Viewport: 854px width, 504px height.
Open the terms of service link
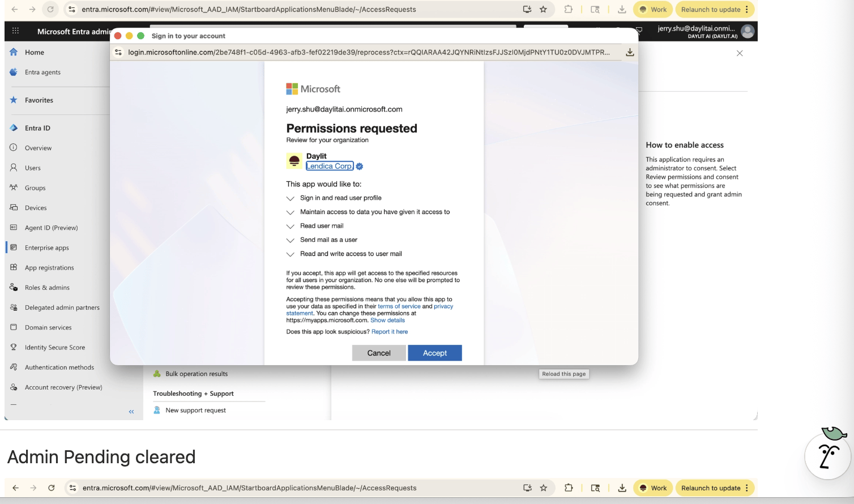click(399, 306)
